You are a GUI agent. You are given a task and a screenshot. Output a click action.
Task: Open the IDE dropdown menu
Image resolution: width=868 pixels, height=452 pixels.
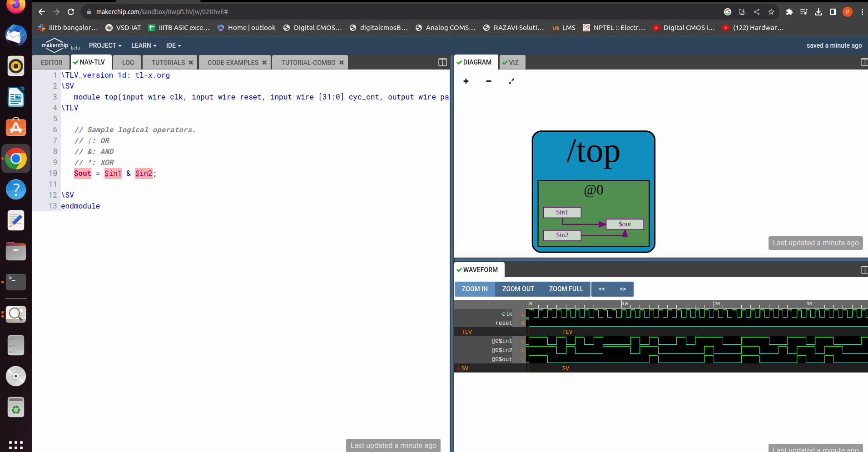click(x=173, y=45)
